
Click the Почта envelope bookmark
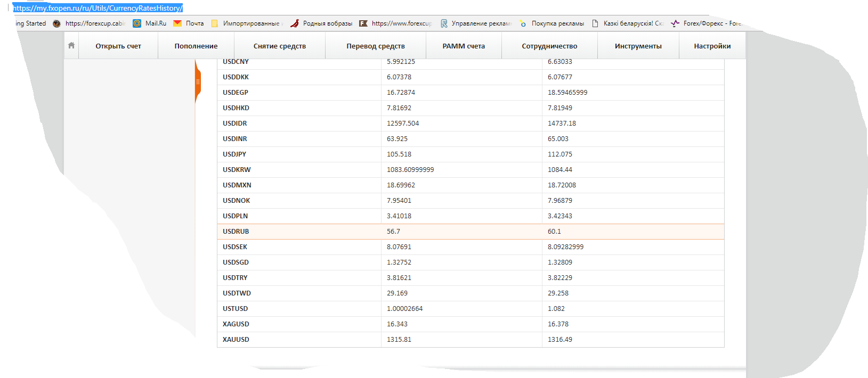pyautogui.click(x=178, y=23)
